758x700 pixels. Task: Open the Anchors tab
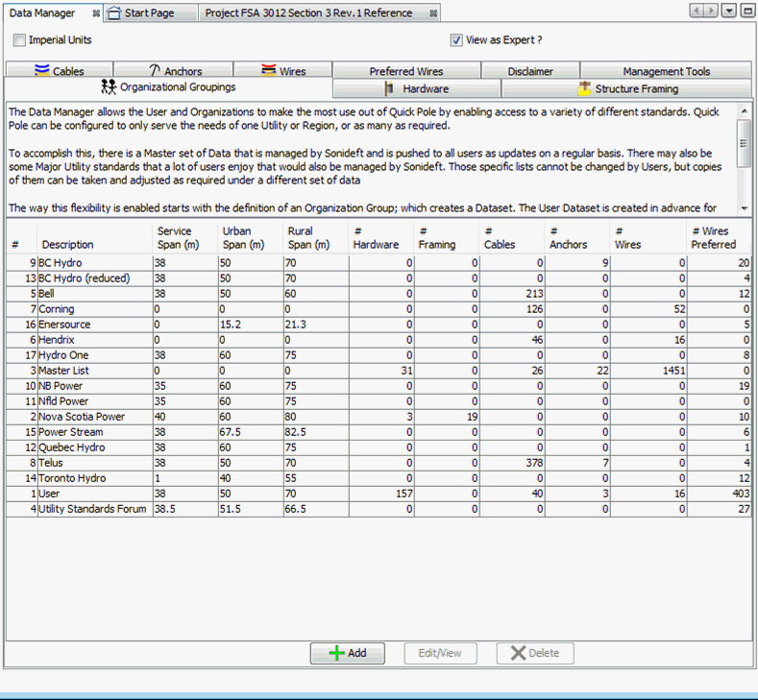click(174, 70)
